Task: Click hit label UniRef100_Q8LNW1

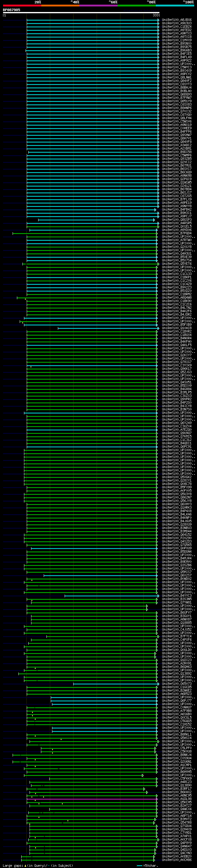Action: (x=177, y=78)
